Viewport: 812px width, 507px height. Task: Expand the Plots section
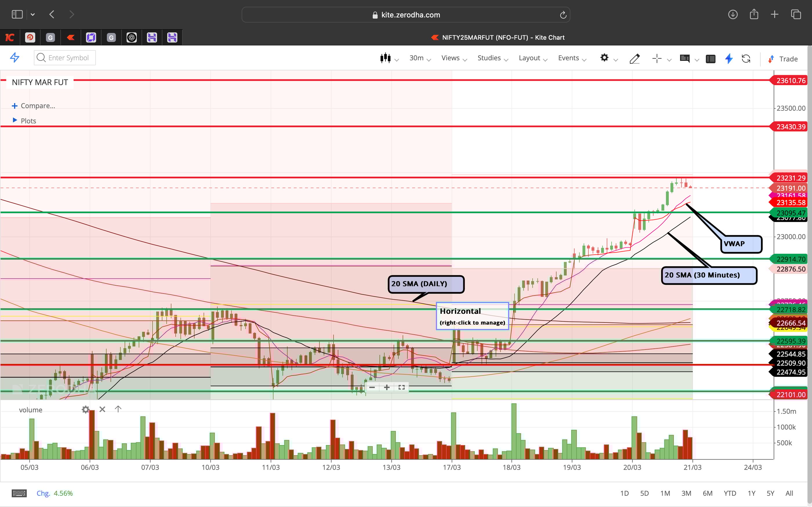(28, 121)
